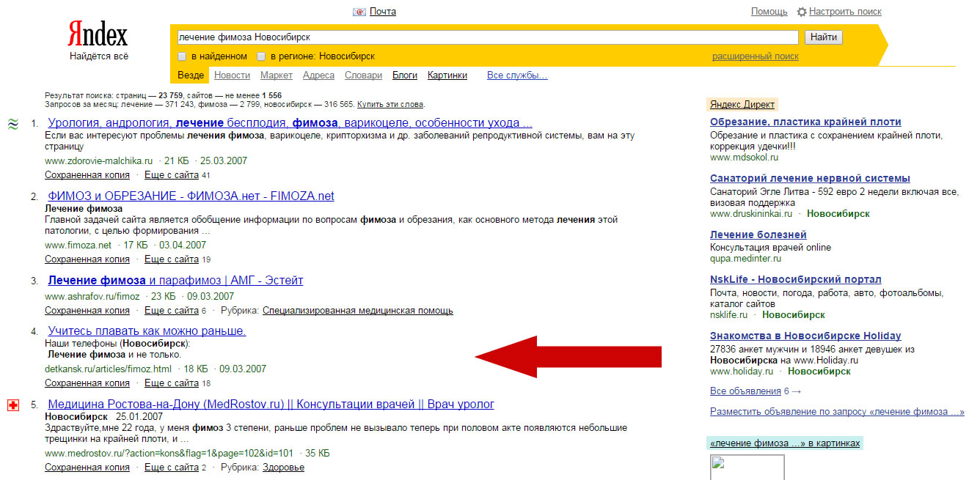Click the mail envelope icon beside Почта
980x480 pixels.
(x=359, y=12)
